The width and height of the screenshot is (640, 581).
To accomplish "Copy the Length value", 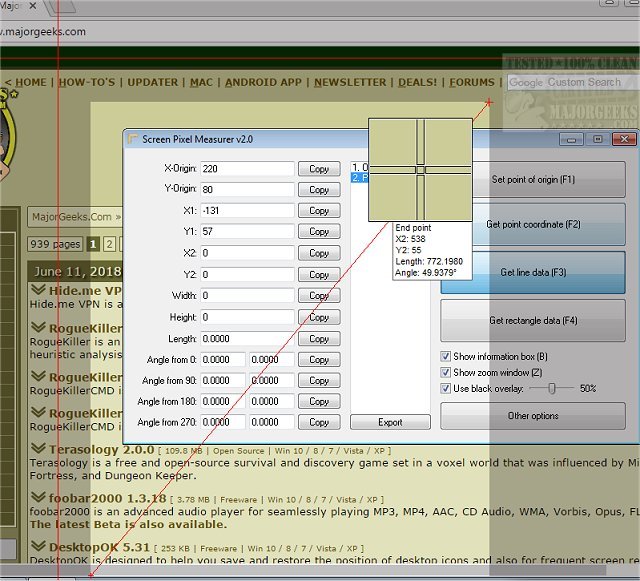I will click(319, 338).
